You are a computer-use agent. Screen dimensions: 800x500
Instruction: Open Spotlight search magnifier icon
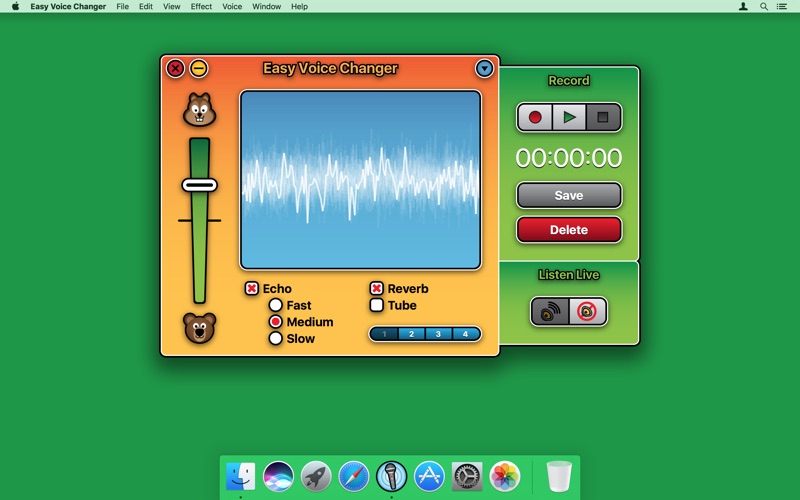[x=764, y=7]
